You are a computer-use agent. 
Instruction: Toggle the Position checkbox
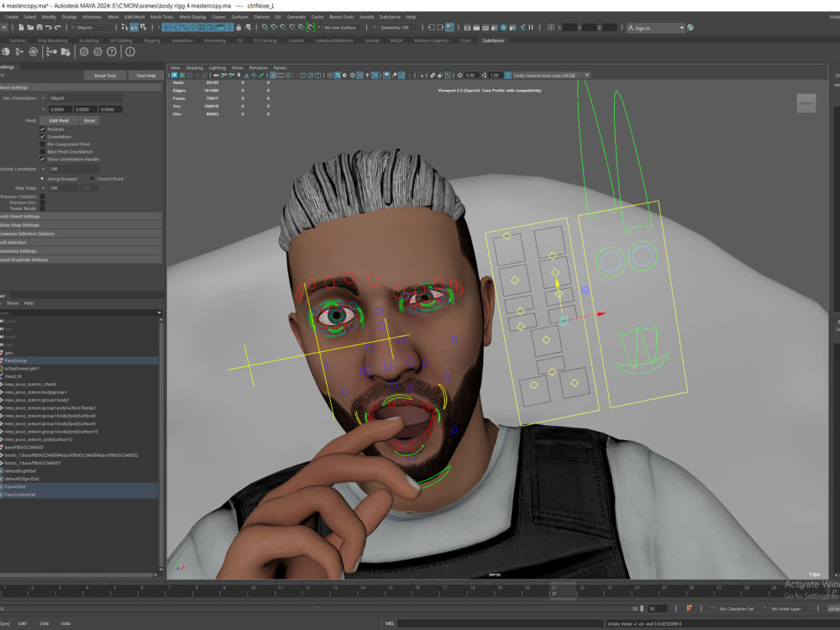pyautogui.click(x=42, y=129)
